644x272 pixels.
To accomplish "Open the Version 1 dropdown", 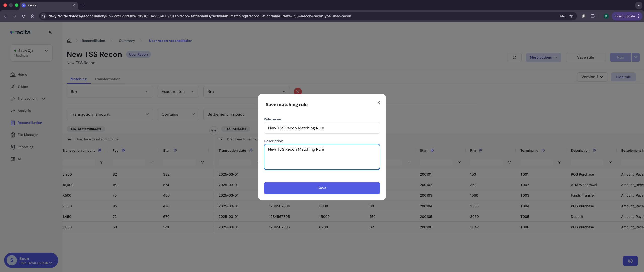I will [x=592, y=77].
